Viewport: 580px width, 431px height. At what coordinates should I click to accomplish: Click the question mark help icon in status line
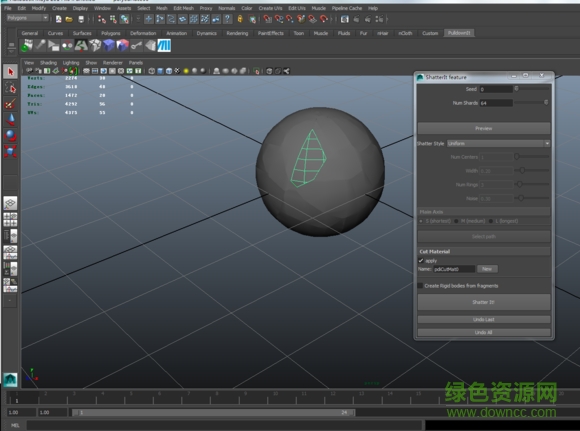pos(228,19)
